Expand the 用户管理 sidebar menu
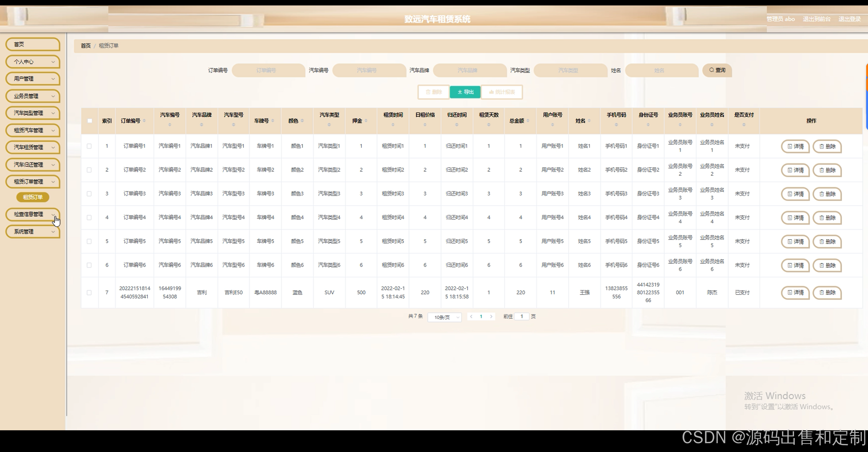 coord(33,79)
